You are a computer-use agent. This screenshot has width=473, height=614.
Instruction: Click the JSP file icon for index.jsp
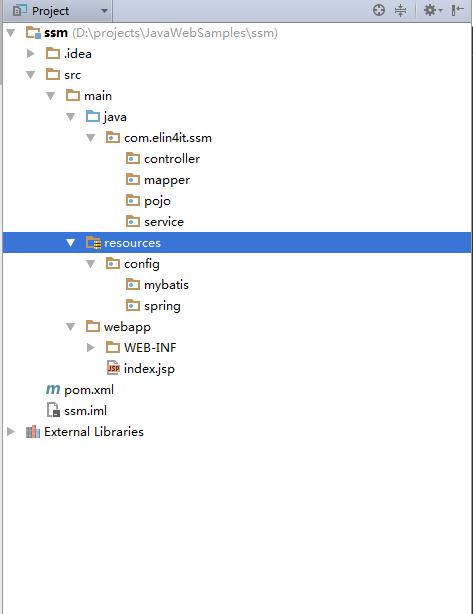(x=113, y=368)
